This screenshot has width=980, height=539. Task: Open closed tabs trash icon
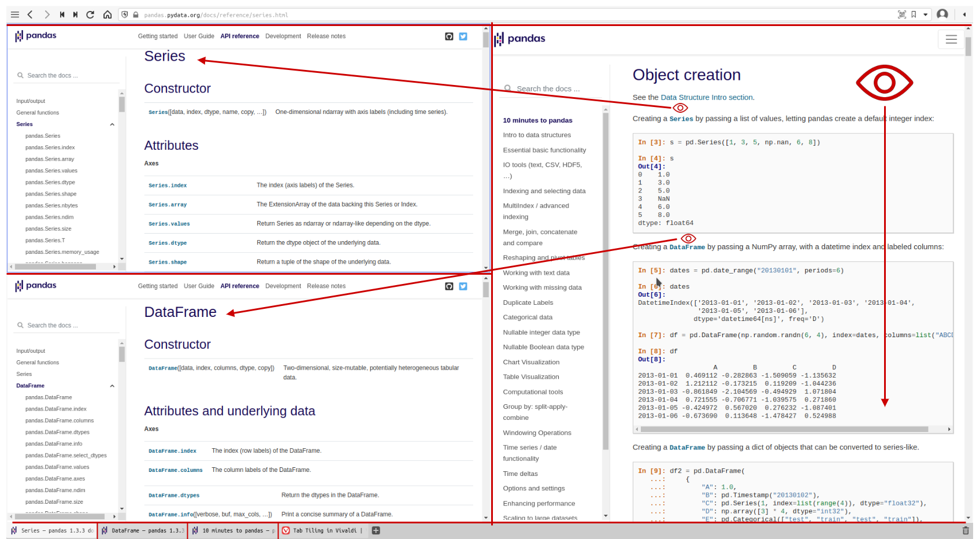pyautogui.click(x=964, y=530)
